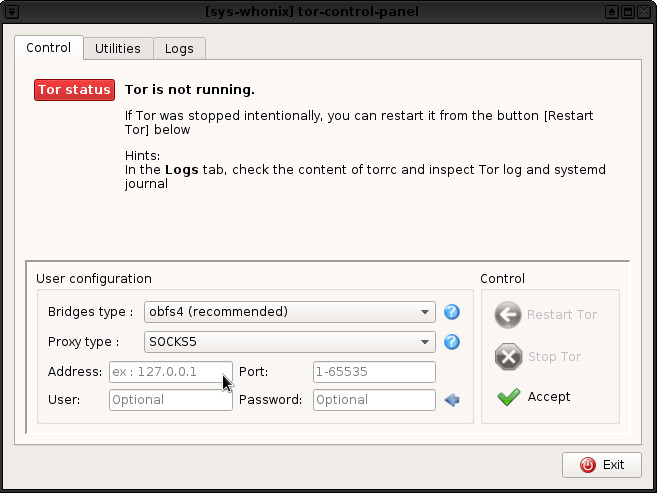
Task: Close the tor-control-panel window
Action: pyautogui.click(x=645, y=11)
